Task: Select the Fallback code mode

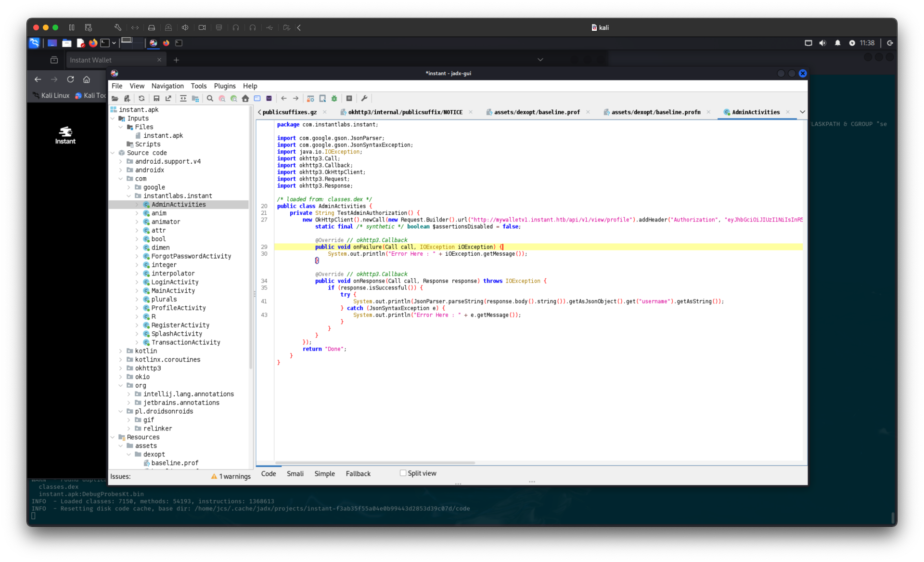Action: pos(358,474)
